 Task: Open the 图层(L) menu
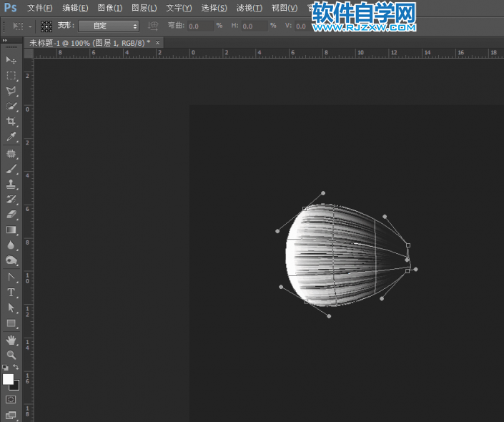pos(144,8)
